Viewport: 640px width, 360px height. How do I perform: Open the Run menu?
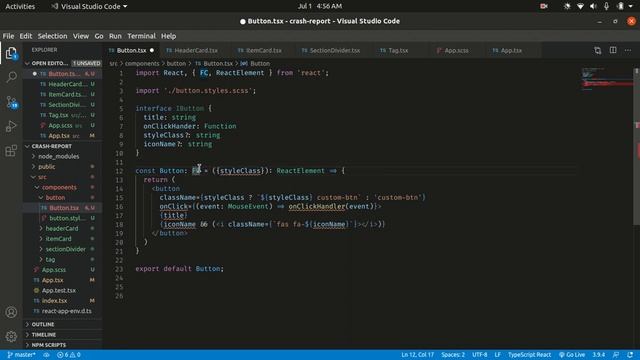click(115, 36)
